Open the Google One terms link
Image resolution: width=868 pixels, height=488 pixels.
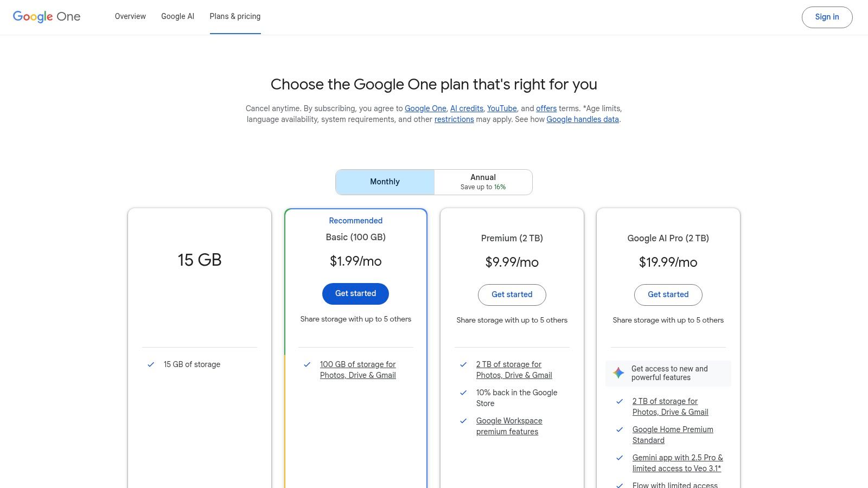pos(425,108)
